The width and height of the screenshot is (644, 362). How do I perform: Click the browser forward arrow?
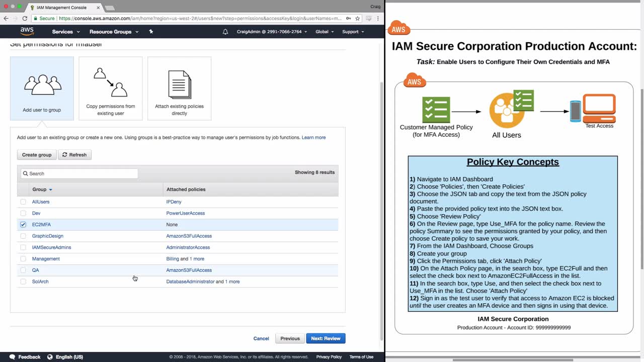tap(15, 19)
